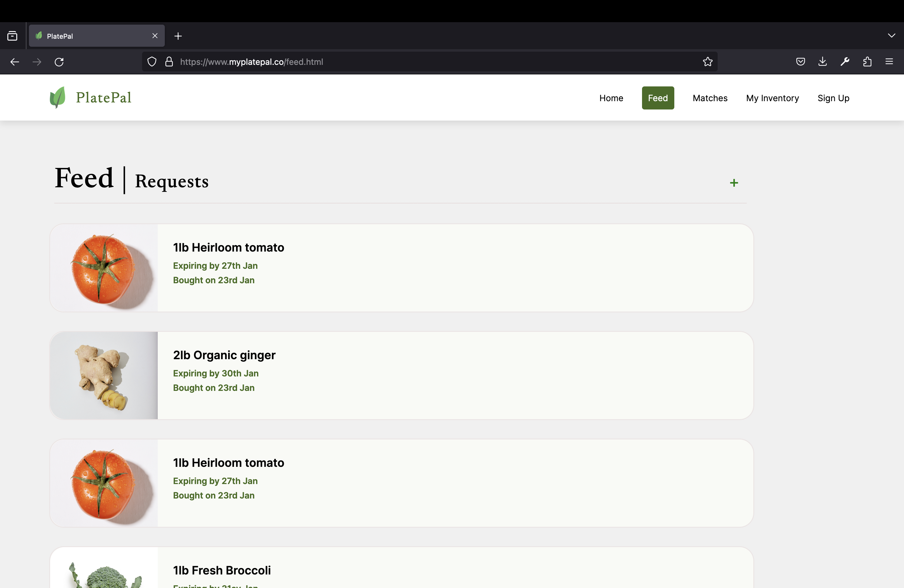Open the Matches navigation item
904x588 pixels.
click(x=710, y=98)
